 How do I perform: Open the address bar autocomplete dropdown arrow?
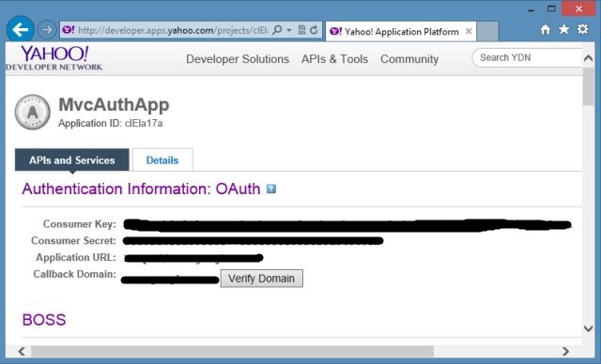coord(289,30)
